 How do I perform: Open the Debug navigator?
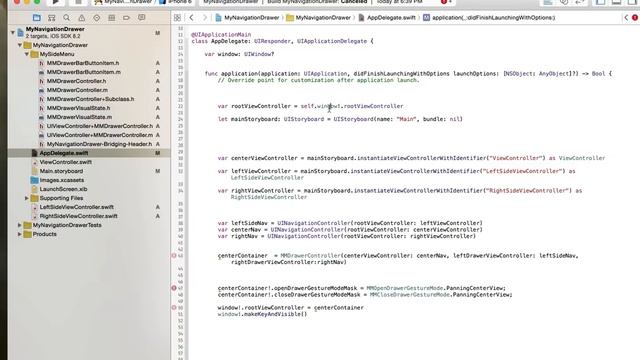111,18
